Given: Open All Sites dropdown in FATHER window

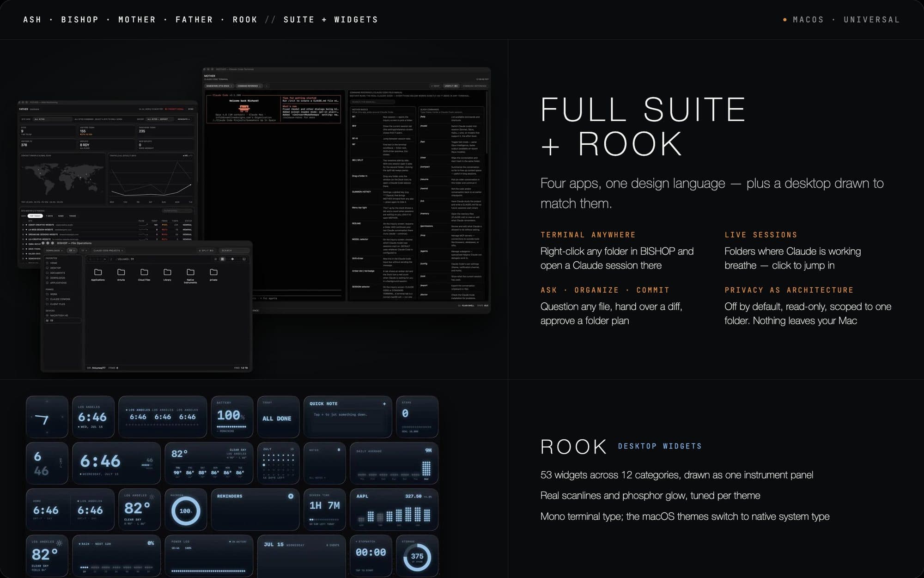Looking at the screenshot, I should 53,119.
